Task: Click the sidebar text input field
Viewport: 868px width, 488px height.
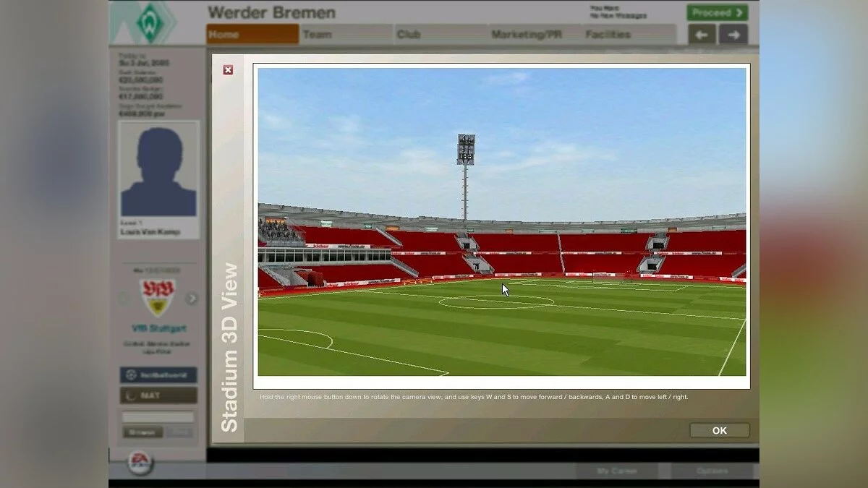Action: (158, 417)
